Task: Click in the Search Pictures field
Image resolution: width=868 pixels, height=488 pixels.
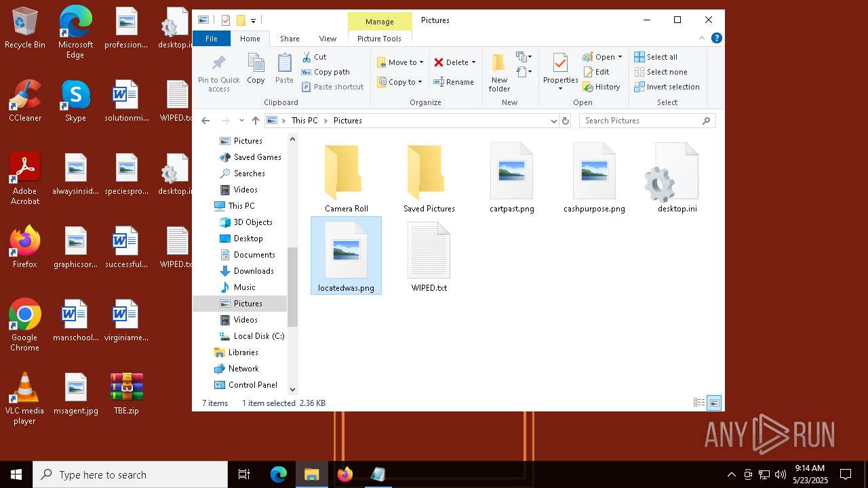Action: pyautogui.click(x=647, y=121)
